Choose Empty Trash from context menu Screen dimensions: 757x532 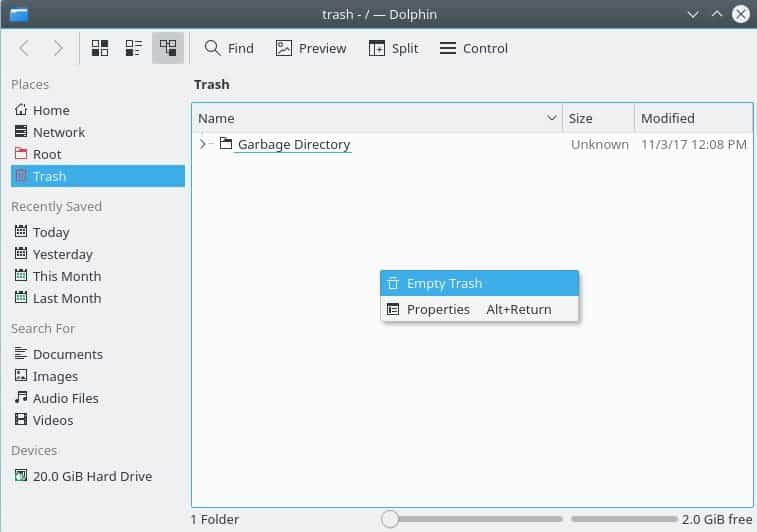[x=479, y=283]
